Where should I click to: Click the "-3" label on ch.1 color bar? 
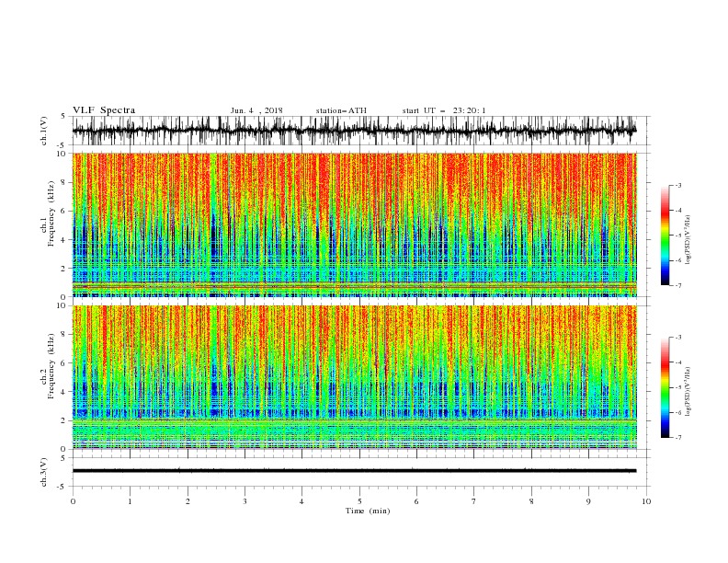[x=677, y=185]
